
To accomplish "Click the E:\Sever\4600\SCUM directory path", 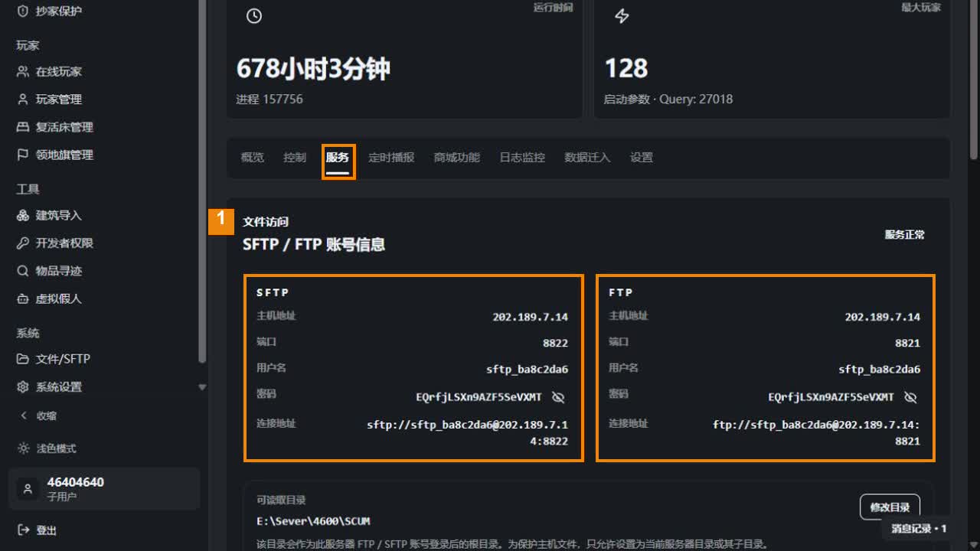I will (x=313, y=521).
